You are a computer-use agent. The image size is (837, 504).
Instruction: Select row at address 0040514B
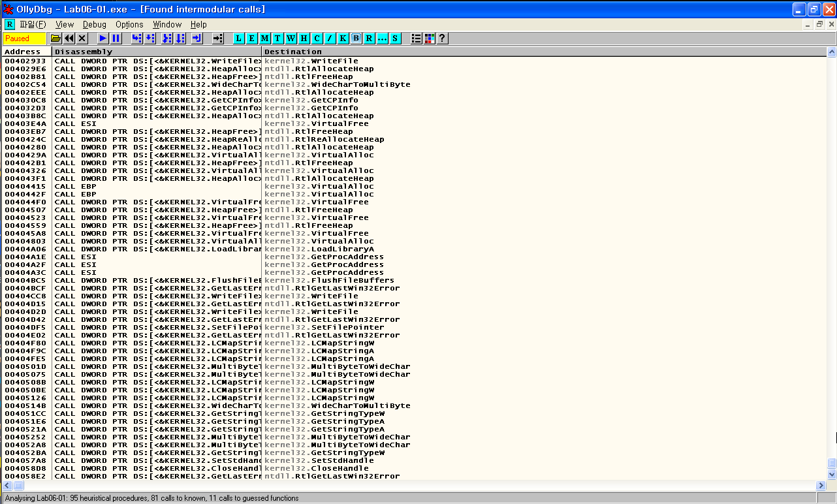pos(414,405)
